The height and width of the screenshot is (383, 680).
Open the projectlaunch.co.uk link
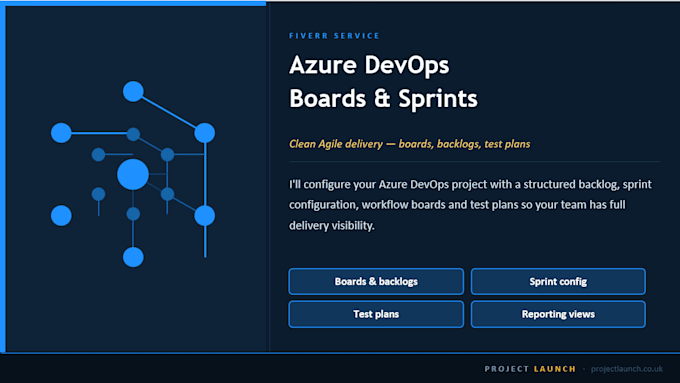coord(627,369)
